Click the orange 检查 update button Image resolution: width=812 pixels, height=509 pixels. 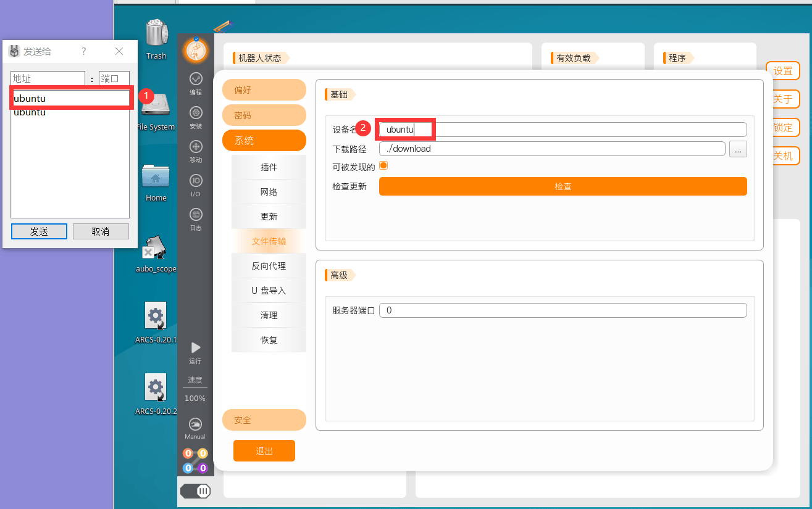pos(563,186)
